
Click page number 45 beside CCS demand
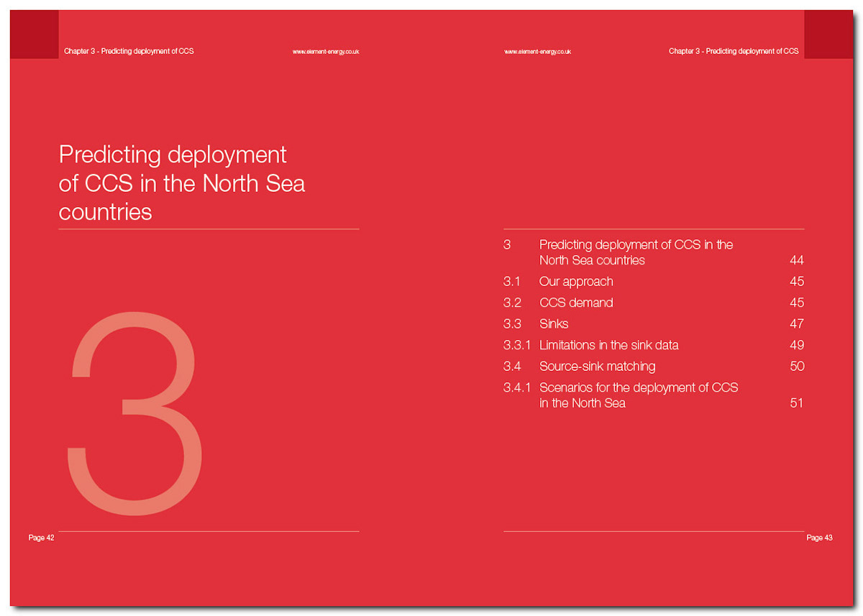point(796,303)
